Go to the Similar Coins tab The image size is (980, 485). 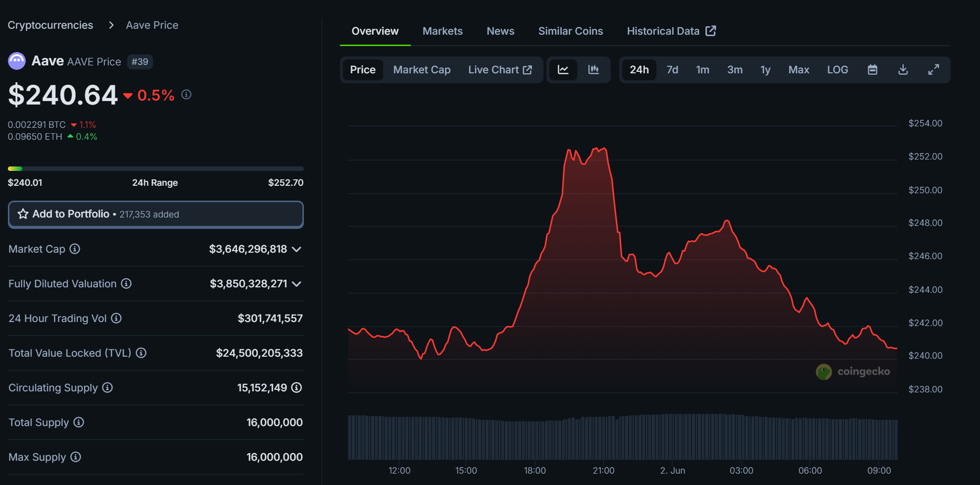click(x=570, y=31)
